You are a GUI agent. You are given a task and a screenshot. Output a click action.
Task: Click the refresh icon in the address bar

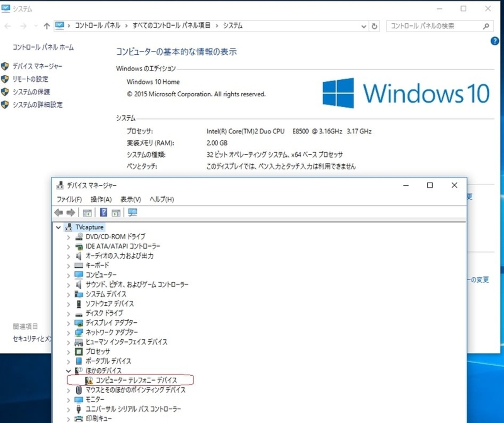tap(374, 26)
